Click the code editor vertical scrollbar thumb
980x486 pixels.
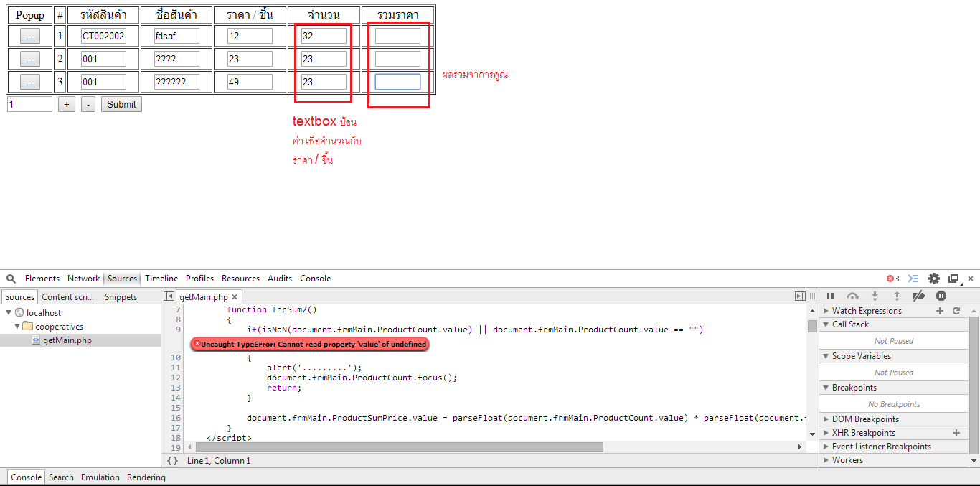click(x=812, y=326)
